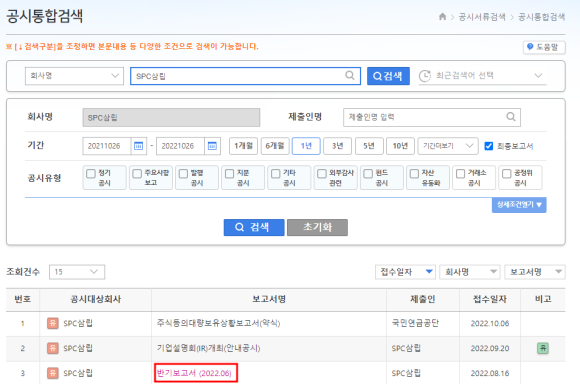Click 공시서류검색 breadcrumb link
The image size is (580, 384).
(482, 17)
